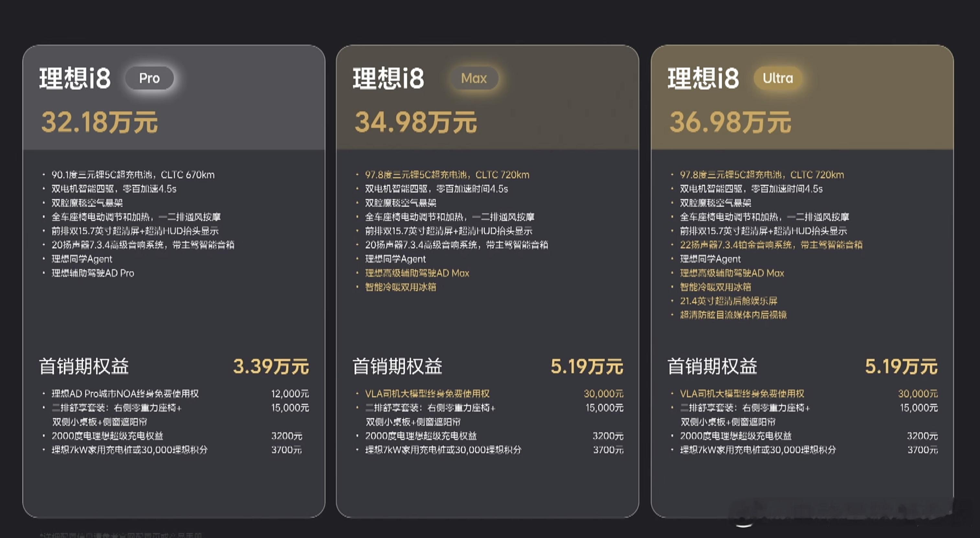The width and height of the screenshot is (980, 538).
Task: Click Pro card's 理想同学Agent line
Action: coord(82,259)
